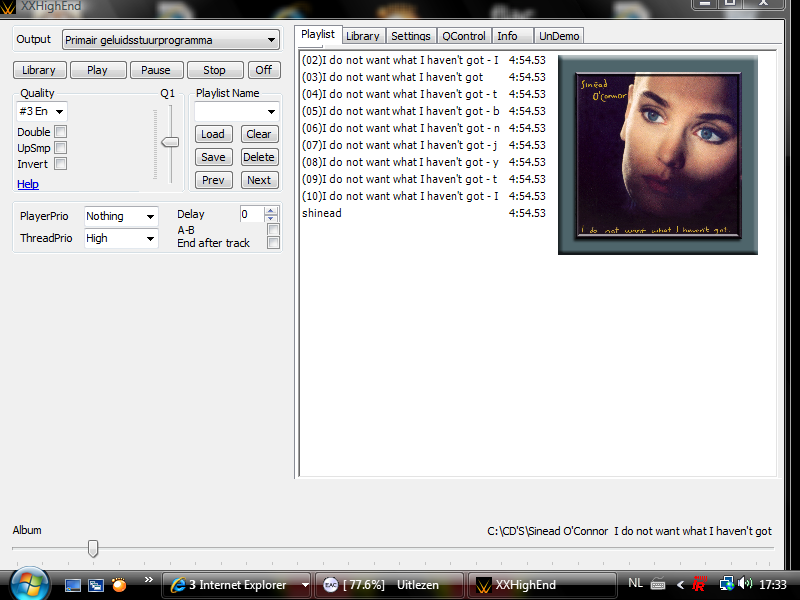Open the network tray icon

pyautogui.click(x=727, y=584)
